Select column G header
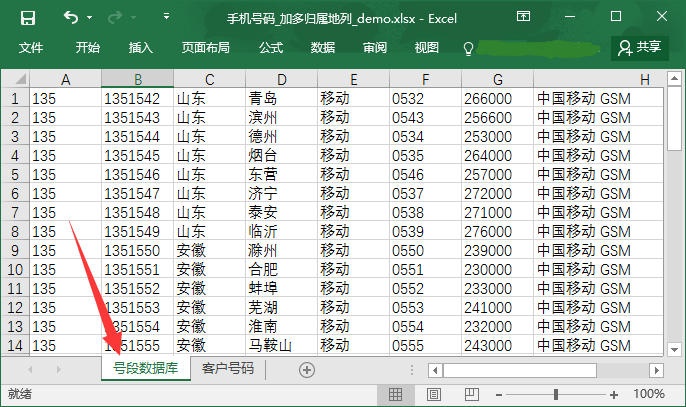 coord(497,79)
